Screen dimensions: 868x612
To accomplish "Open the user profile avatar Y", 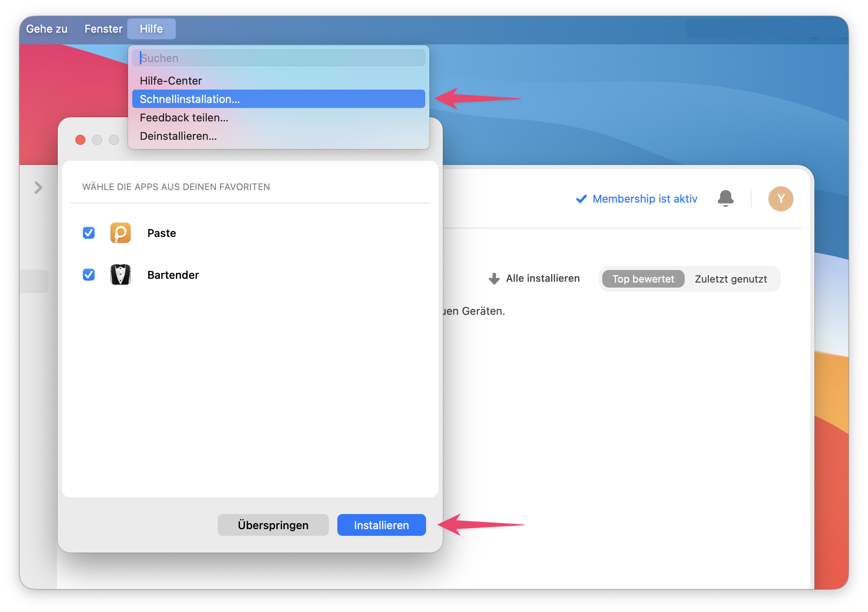I will pyautogui.click(x=781, y=199).
